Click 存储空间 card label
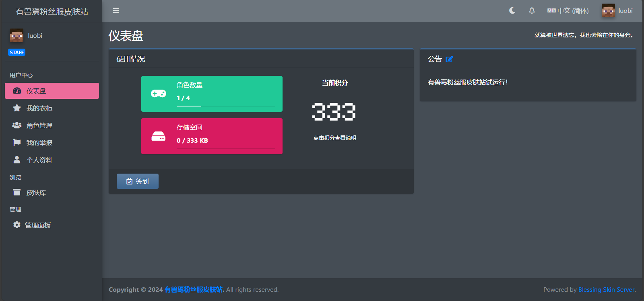644x301 pixels. [190, 127]
